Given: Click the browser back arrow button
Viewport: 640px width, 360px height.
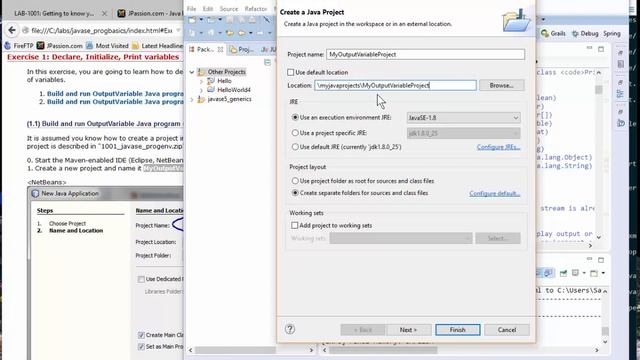Looking at the screenshot, I should coord(12,30).
